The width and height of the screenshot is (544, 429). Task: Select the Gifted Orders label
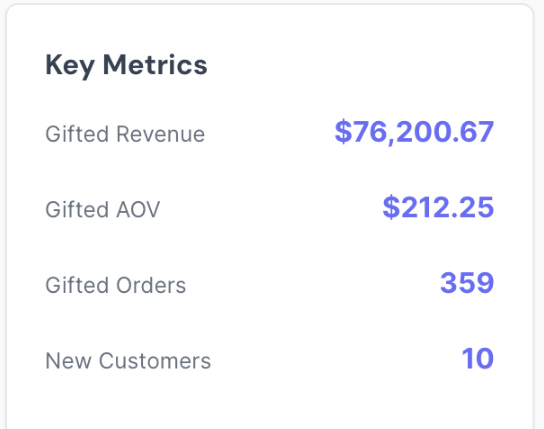click(116, 285)
